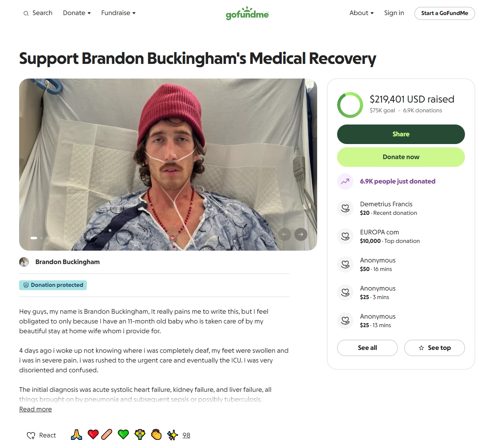Click the search magnifier icon
The width and height of the screenshot is (502, 448).
(x=26, y=13)
